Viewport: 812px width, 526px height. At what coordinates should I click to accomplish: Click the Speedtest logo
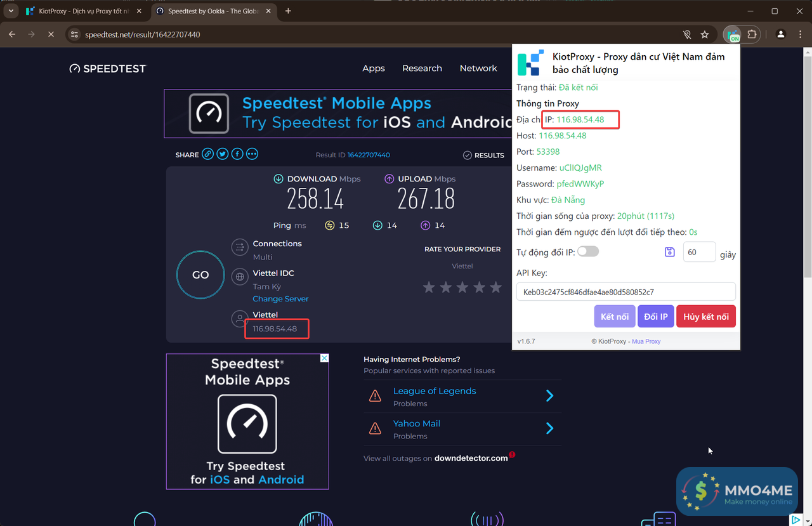(108, 69)
